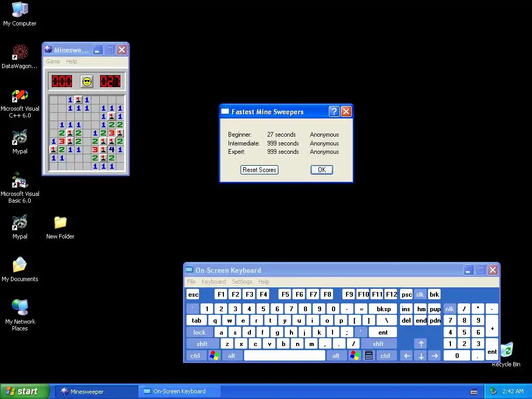Open Keyboard menu in On-Screen Keyboard
This screenshot has width=532, height=399.
214,282
